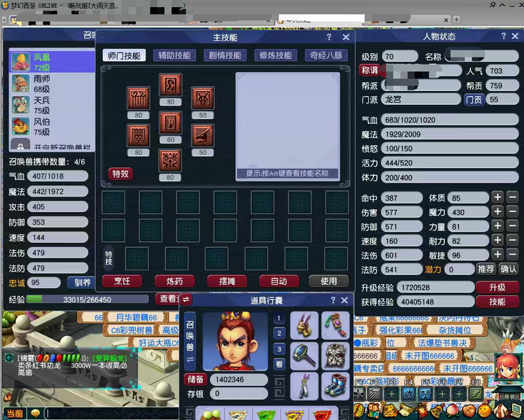The height and width of the screenshot is (420, 524).
Task: Open the 奇经八脉 tab
Action: 327,55
